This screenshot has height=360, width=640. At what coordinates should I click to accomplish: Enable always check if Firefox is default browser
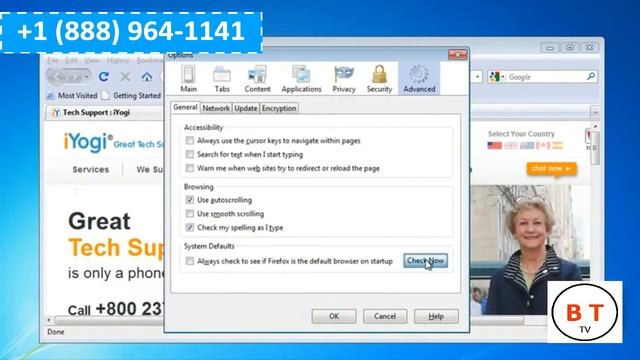tap(190, 261)
